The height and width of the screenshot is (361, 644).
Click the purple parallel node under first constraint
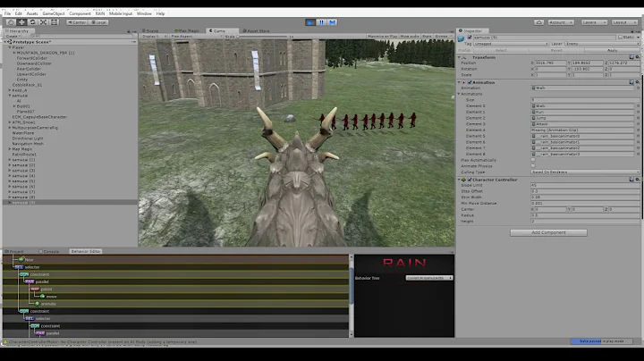pos(30,281)
